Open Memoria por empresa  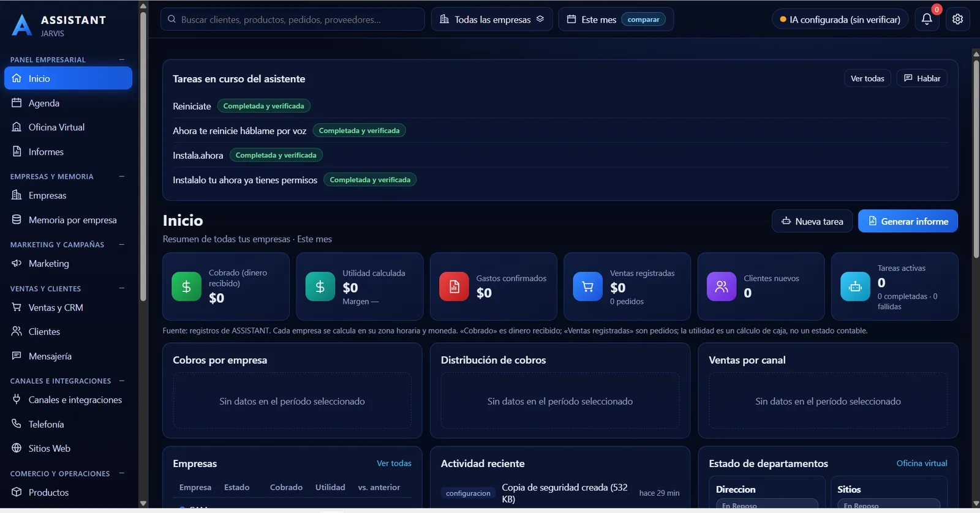click(68, 220)
